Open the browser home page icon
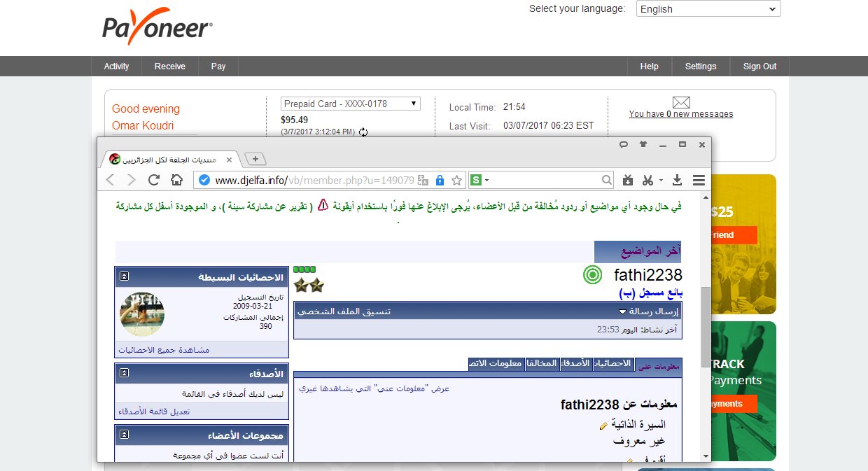The height and width of the screenshot is (471, 868). tap(177, 180)
